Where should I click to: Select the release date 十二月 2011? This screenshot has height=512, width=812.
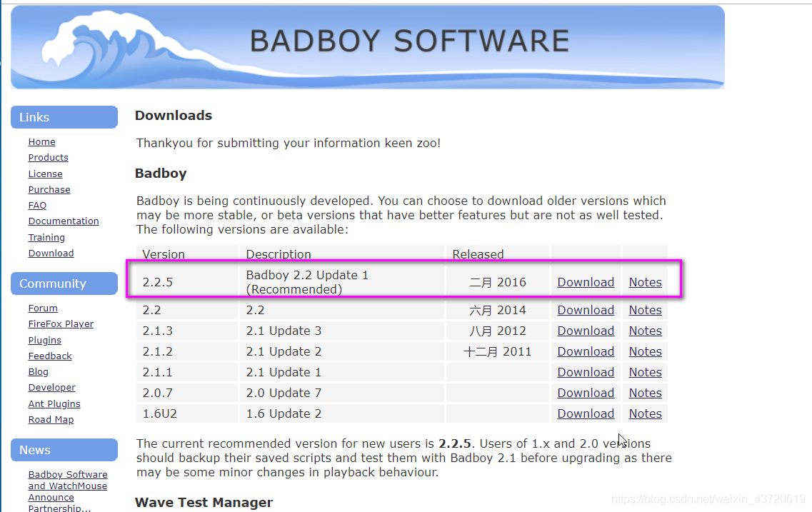point(498,351)
